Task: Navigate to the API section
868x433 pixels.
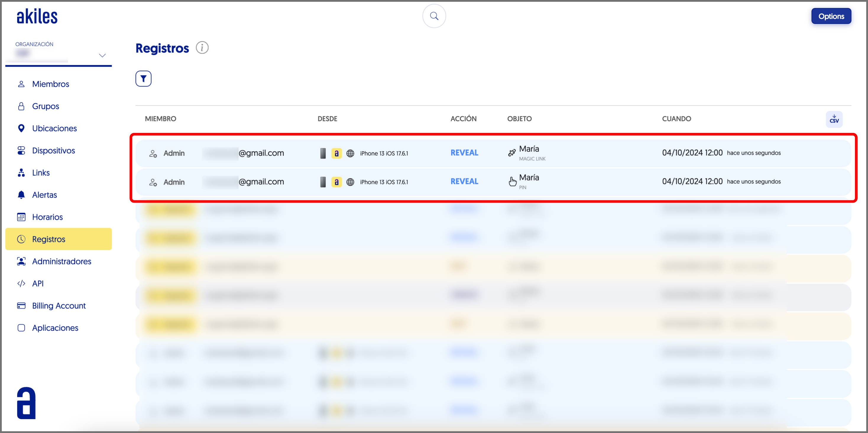Action: click(38, 283)
